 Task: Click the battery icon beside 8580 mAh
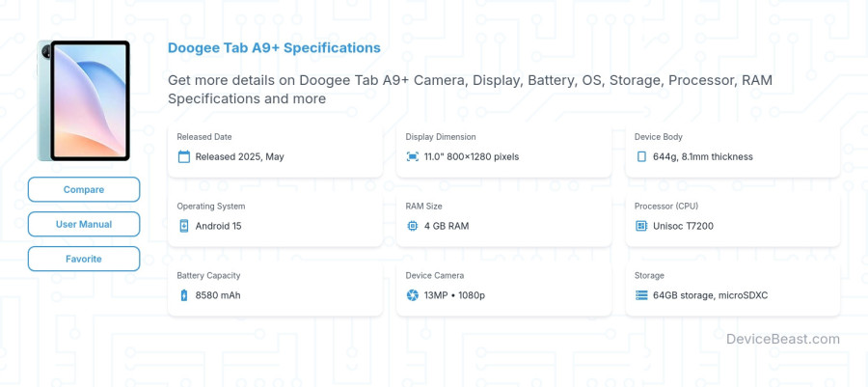tap(184, 295)
